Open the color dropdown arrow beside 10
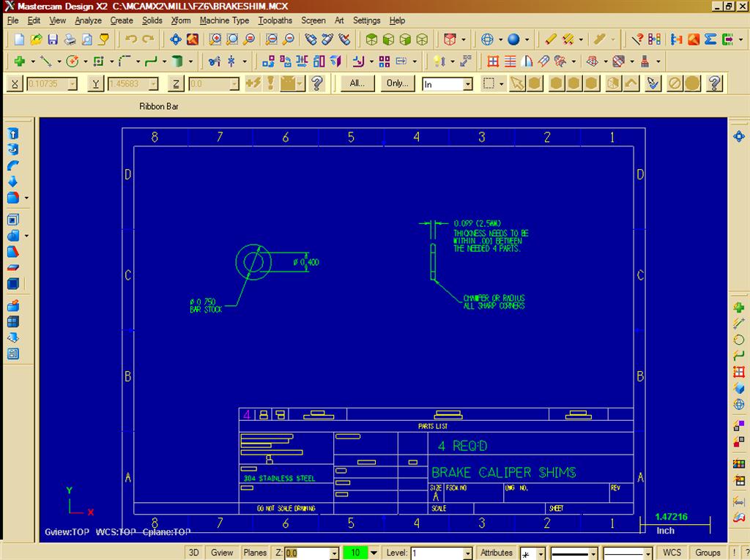The image size is (750, 560). pyautogui.click(x=374, y=553)
